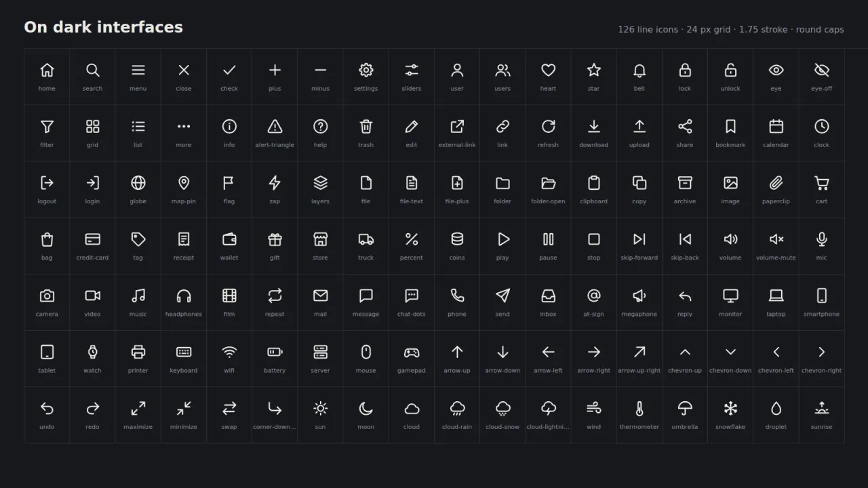
Task: Select the external-link icon
Action: (457, 126)
